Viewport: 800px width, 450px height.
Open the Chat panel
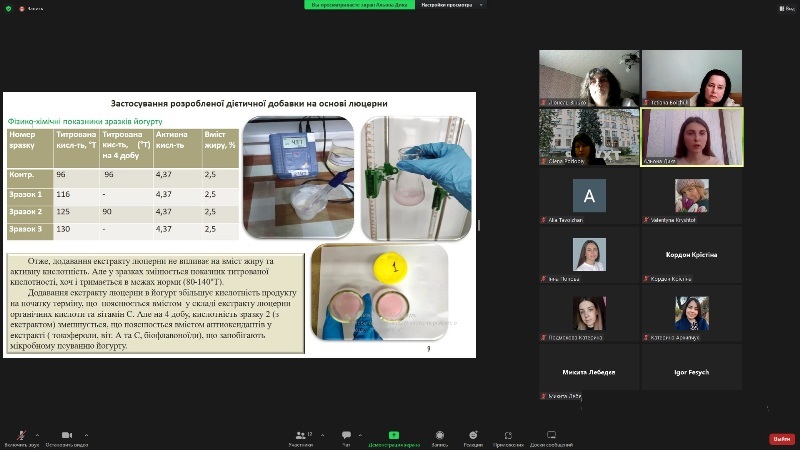(x=346, y=437)
